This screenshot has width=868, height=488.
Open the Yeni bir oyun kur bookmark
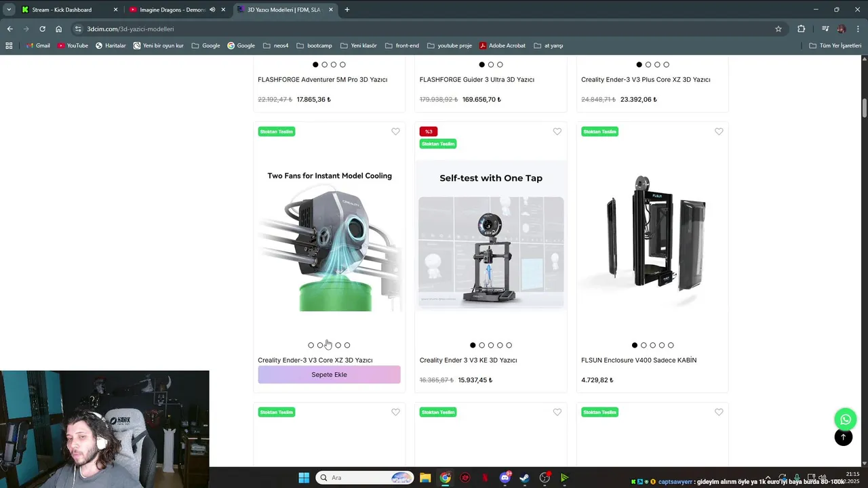point(159,45)
